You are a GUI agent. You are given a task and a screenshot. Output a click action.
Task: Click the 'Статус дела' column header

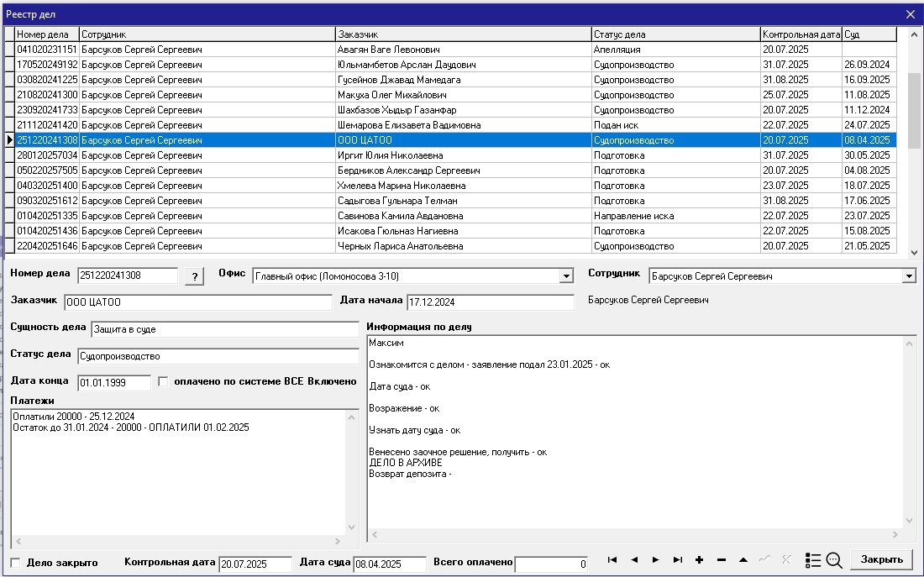(675, 34)
